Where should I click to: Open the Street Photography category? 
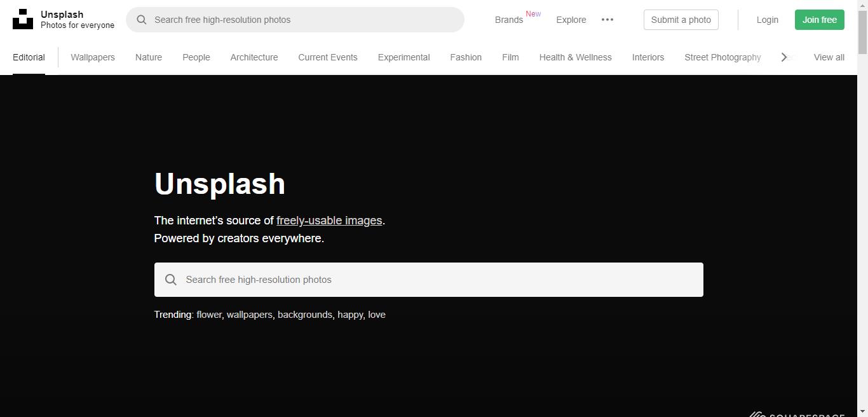tap(722, 57)
